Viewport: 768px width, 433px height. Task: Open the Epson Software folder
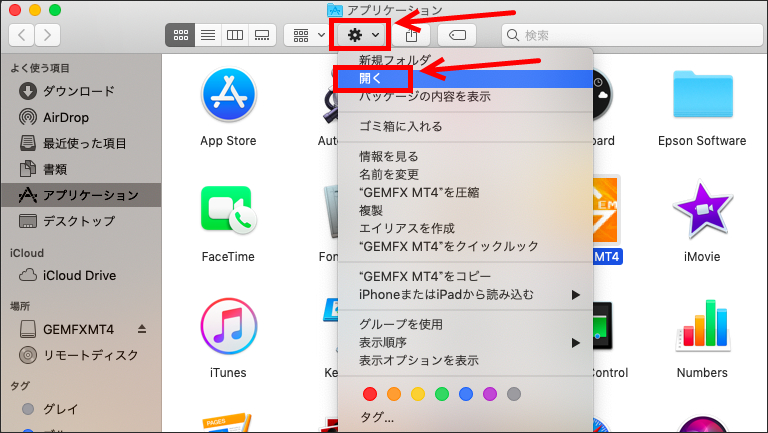[x=701, y=96]
